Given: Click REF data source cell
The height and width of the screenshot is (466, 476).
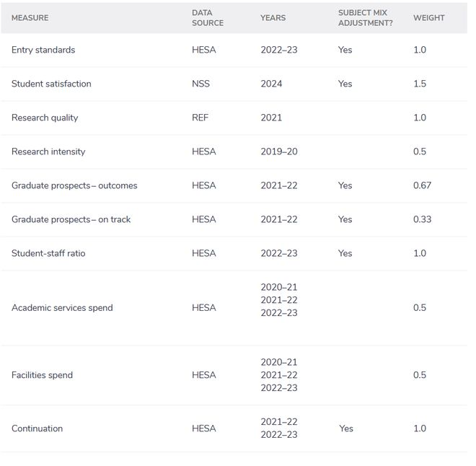Looking at the screenshot, I should point(200,118).
